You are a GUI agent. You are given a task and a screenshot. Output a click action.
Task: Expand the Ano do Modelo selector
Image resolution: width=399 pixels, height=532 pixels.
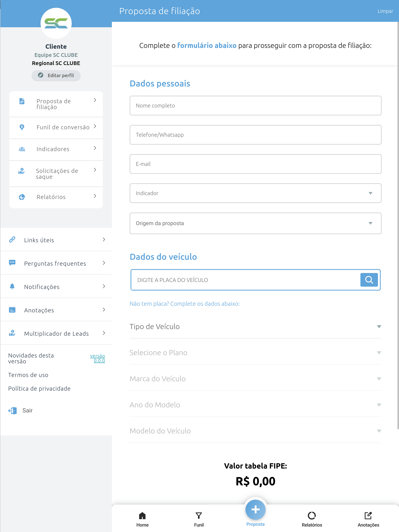pyautogui.click(x=255, y=405)
